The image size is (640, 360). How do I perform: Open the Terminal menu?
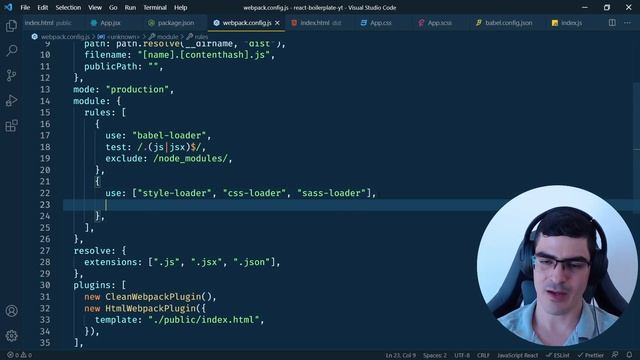(155, 7)
